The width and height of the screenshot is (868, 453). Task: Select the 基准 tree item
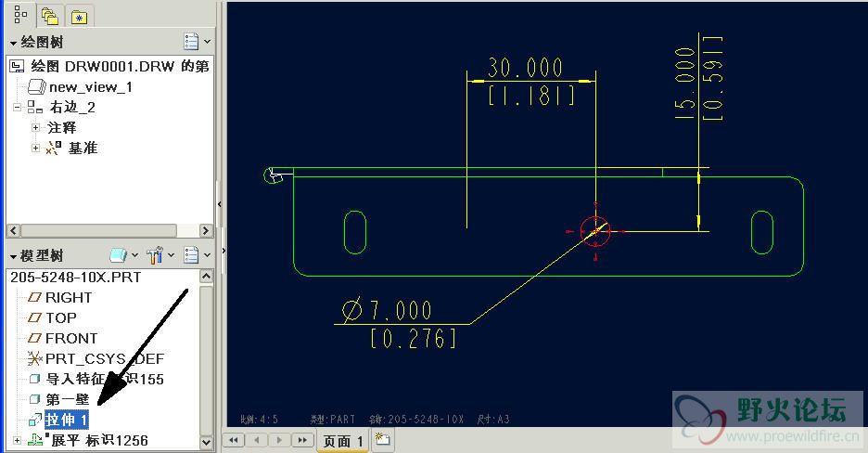pos(83,148)
